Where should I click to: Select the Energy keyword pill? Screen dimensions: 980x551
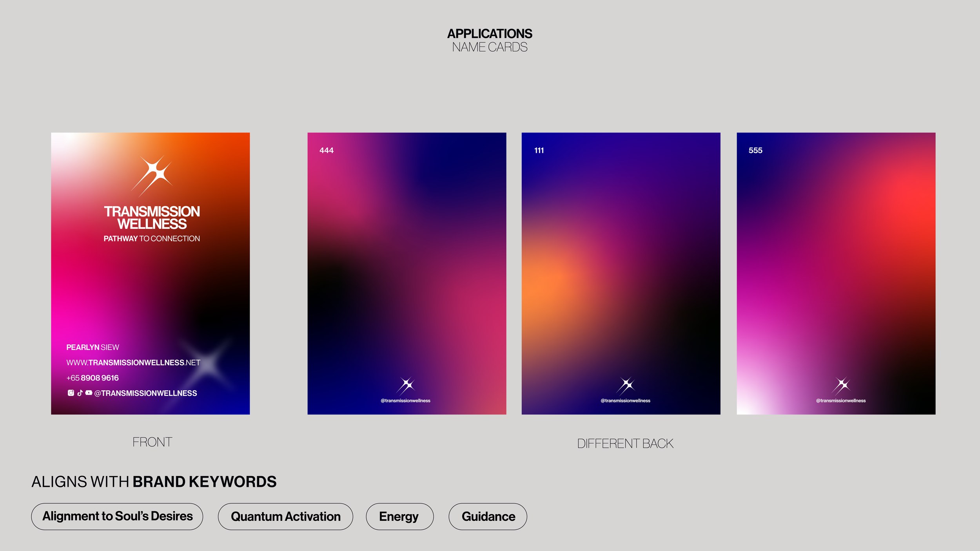(399, 517)
